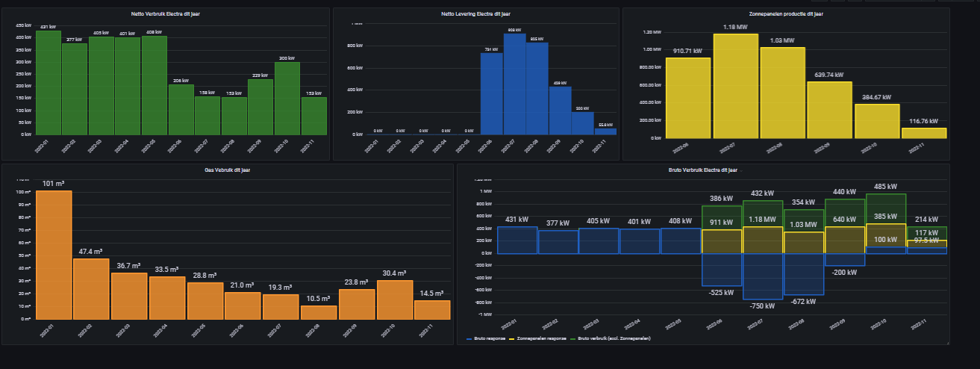Screen dimensions: 980x369
Task: Select the 431 kW green bar in Netto Verbruik
Action: (x=49, y=83)
